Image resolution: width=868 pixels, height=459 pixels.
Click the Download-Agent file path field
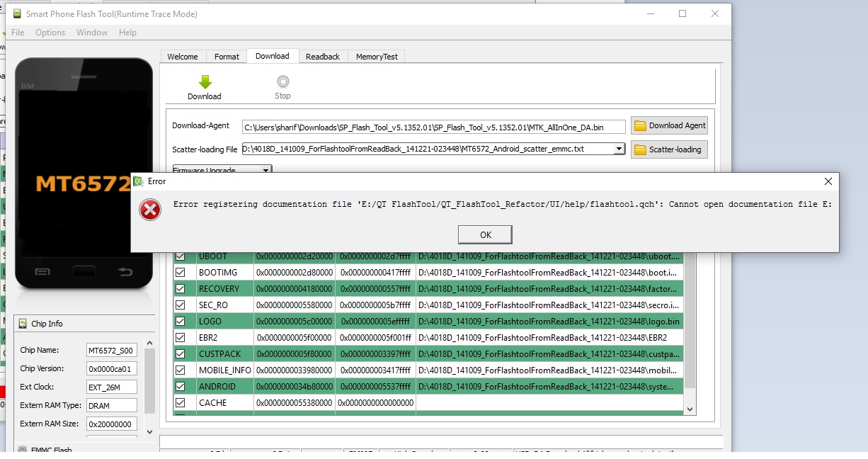(x=433, y=127)
